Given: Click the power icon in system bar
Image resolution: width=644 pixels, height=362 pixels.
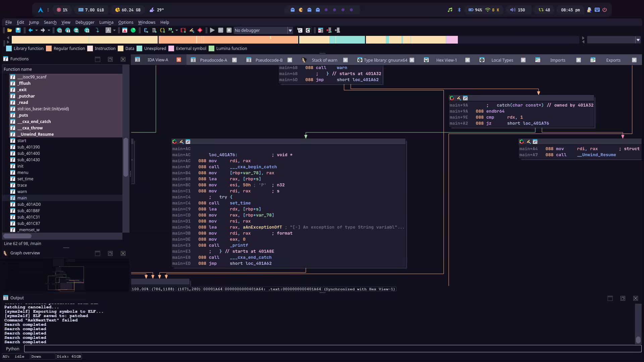Looking at the screenshot, I should point(604,10).
